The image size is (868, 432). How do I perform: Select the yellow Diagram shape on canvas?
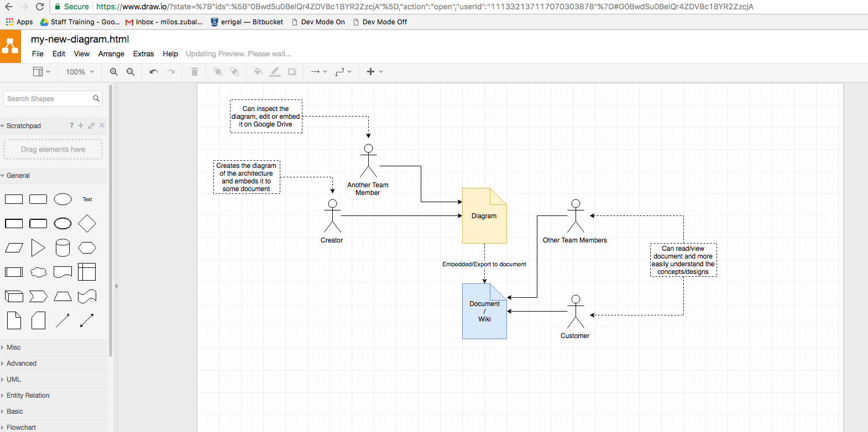coord(484,216)
